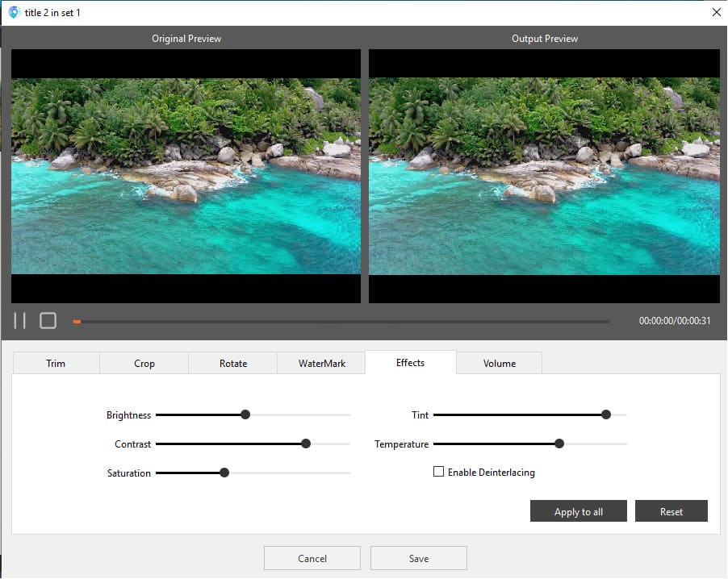Viewport: 728px width, 579px height.
Task: Open the Crop tab
Action: click(x=144, y=364)
